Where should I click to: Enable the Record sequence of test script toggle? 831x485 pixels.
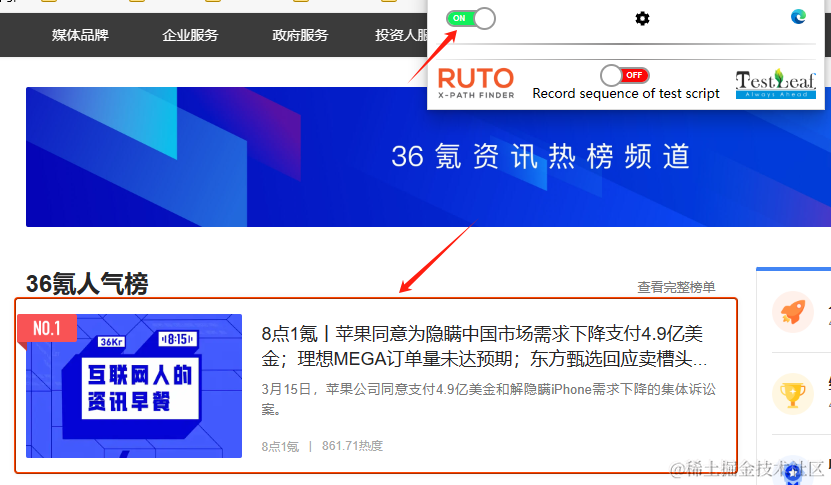coord(625,75)
